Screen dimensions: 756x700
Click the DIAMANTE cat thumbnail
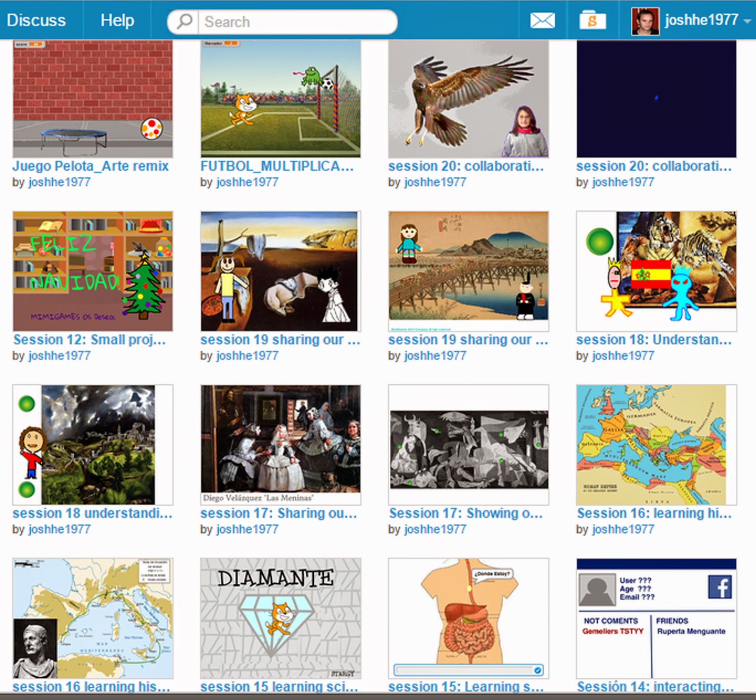click(x=281, y=618)
